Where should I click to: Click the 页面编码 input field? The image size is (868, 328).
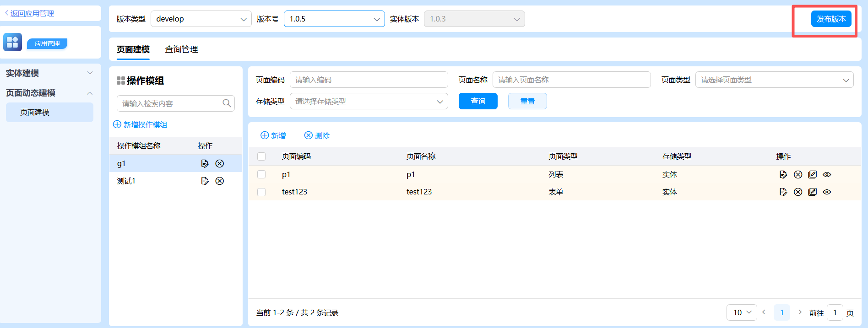(x=369, y=80)
